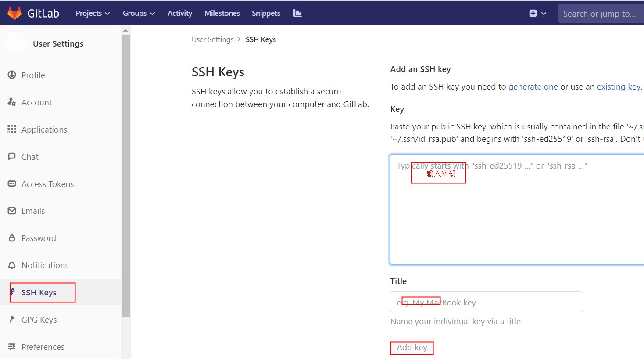Click the Chat bubble icon
Viewport: 644px width, 359px height.
(x=12, y=157)
